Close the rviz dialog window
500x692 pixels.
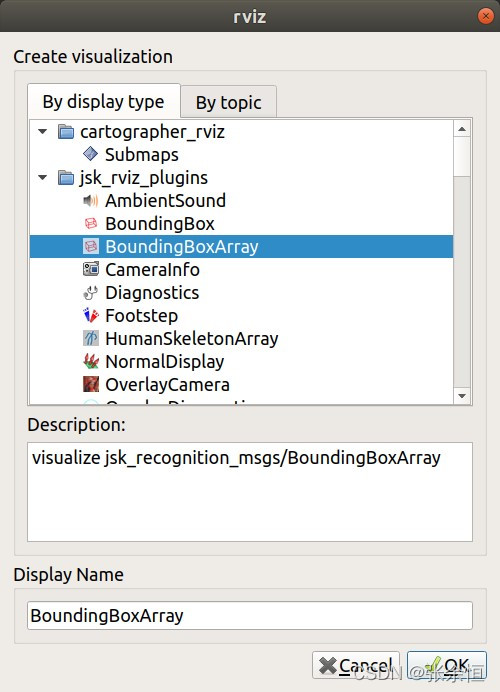[x=485, y=16]
